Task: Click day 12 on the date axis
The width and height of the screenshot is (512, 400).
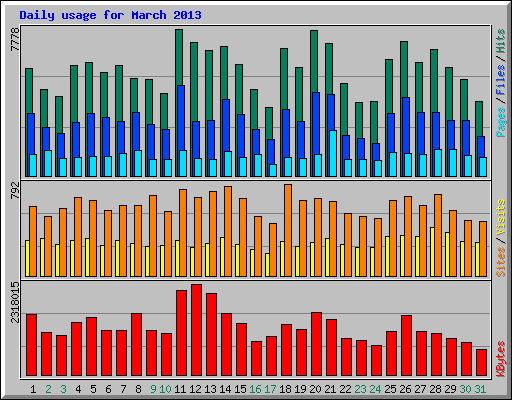Action: [195, 389]
